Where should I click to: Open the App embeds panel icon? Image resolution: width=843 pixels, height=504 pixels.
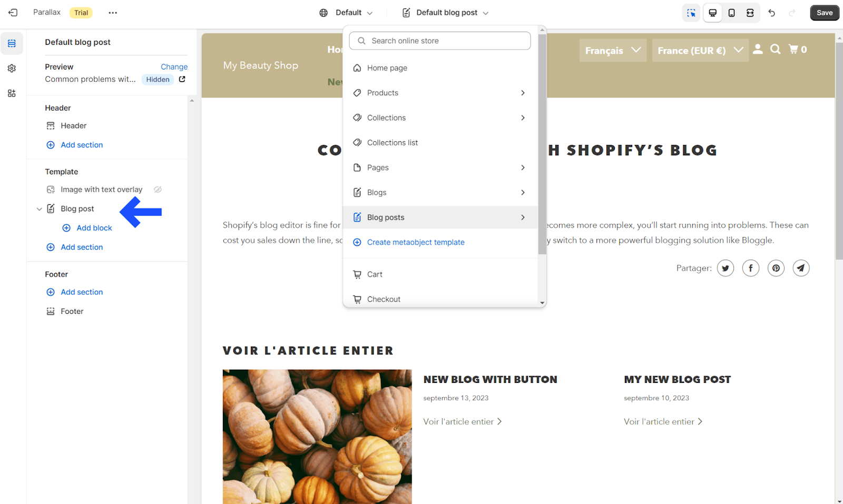tap(12, 93)
